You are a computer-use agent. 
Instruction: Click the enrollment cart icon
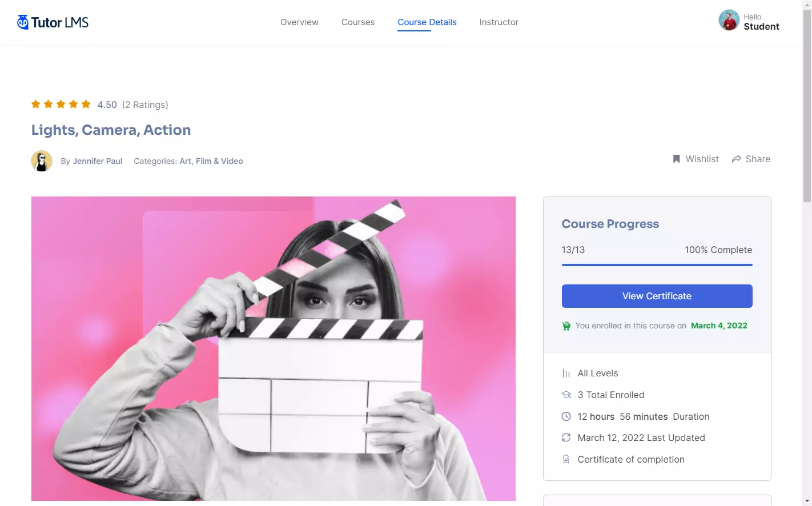566,326
